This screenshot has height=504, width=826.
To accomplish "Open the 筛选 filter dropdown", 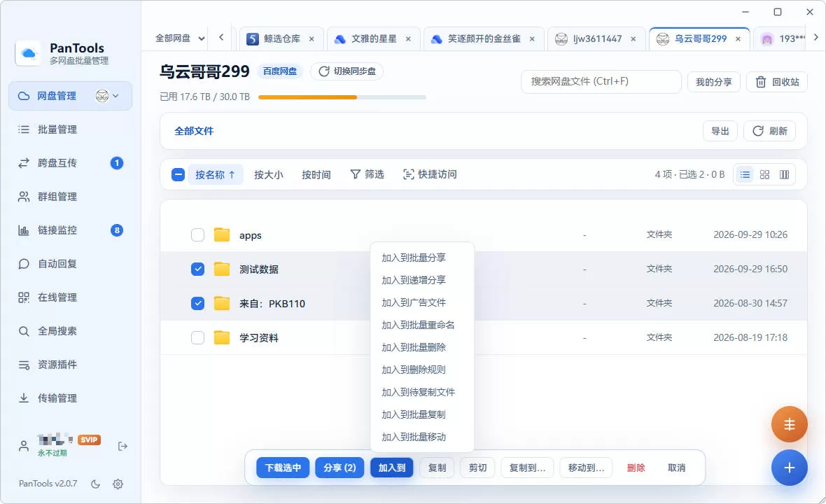I will point(367,174).
